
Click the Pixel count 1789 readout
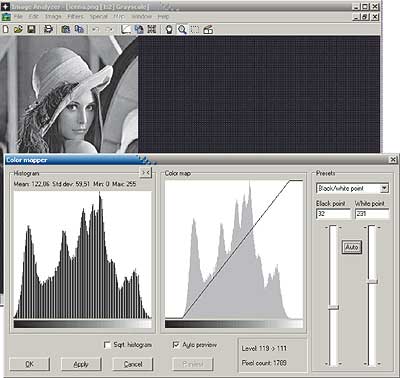coord(264,363)
